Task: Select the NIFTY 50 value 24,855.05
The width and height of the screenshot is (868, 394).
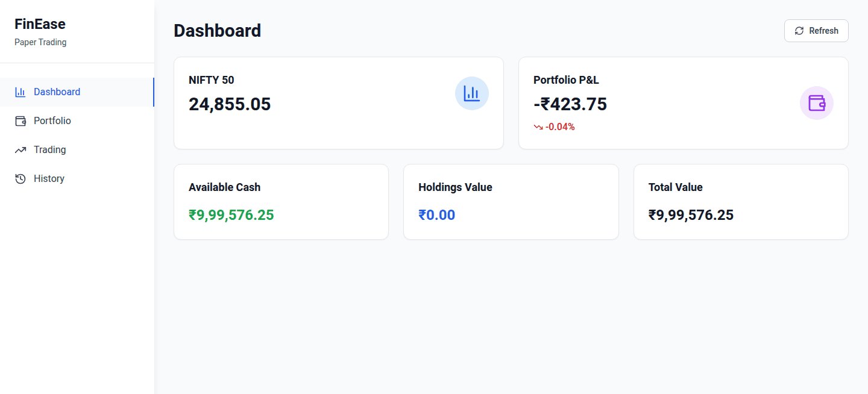Action: tap(230, 104)
